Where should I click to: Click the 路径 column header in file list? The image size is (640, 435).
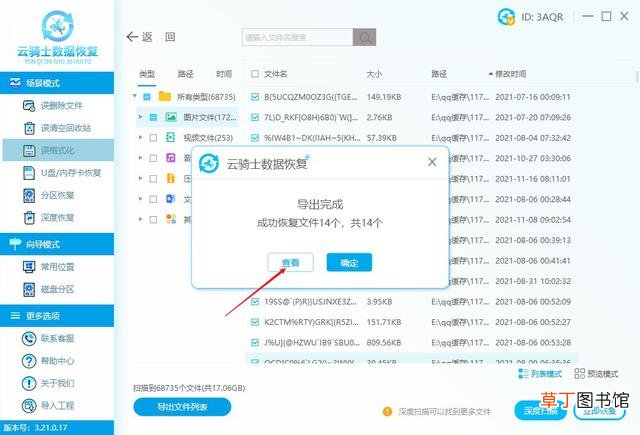point(439,74)
